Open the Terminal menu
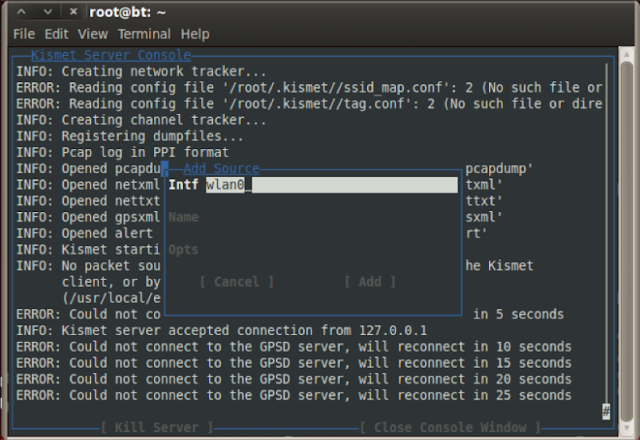The width and height of the screenshot is (640, 440). pyautogui.click(x=144, y=34)
